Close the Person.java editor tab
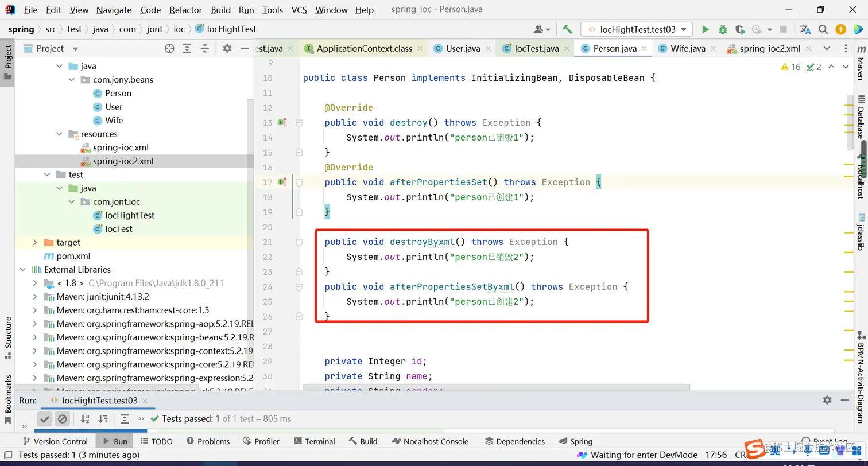The height and width of the screenshot is (466, 868). click(645, 49)
